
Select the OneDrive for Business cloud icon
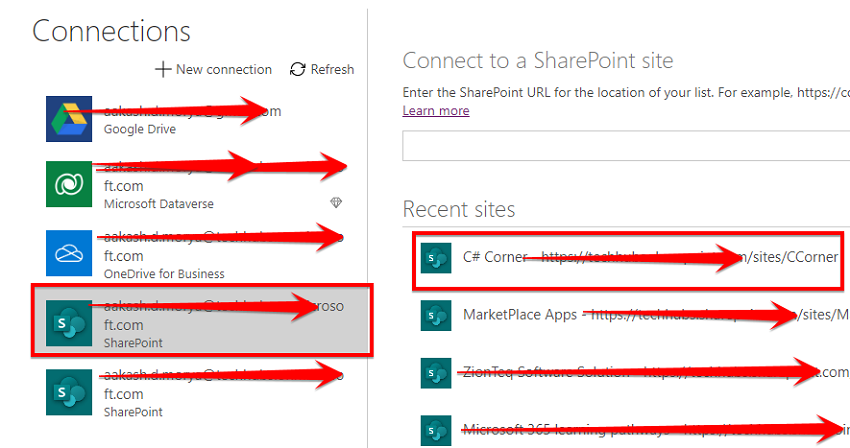pos(69,253)
